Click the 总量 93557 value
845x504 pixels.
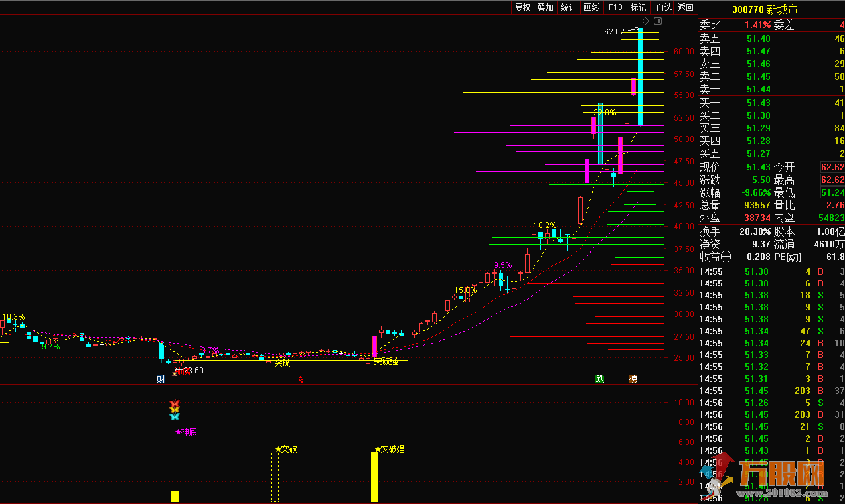coord(757,206)
